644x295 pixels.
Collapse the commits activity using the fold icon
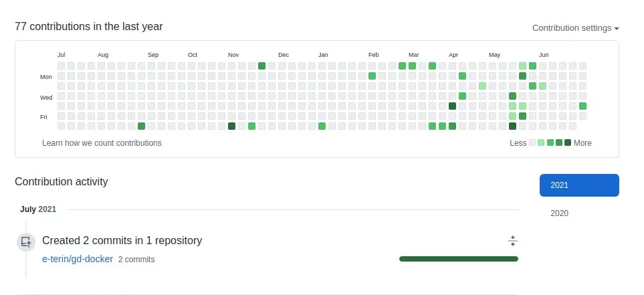tap(513, 241)
